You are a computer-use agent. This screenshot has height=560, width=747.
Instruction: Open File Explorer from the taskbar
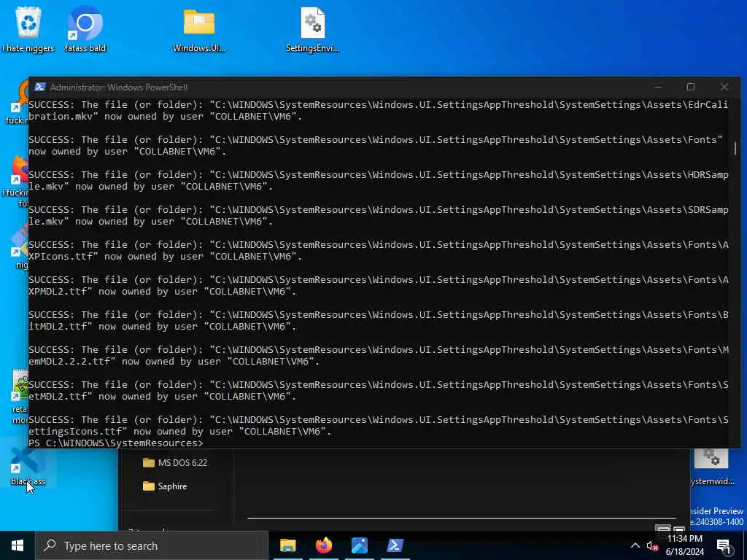287,545
